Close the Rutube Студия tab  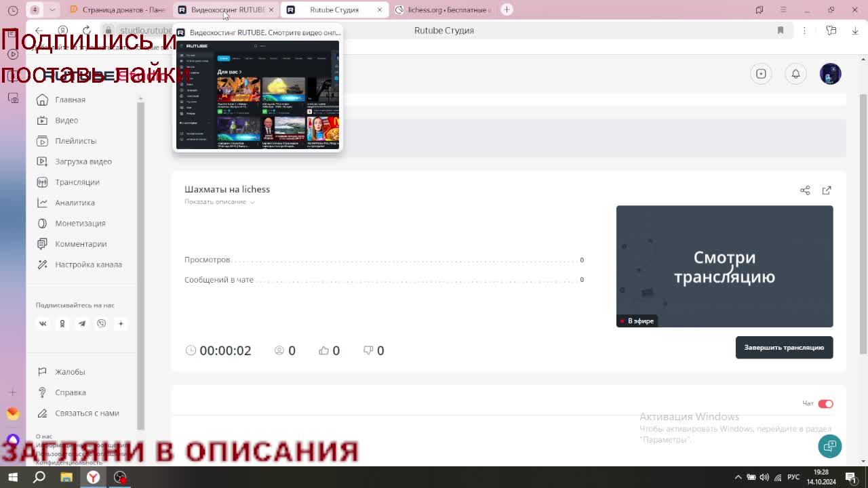380,9
